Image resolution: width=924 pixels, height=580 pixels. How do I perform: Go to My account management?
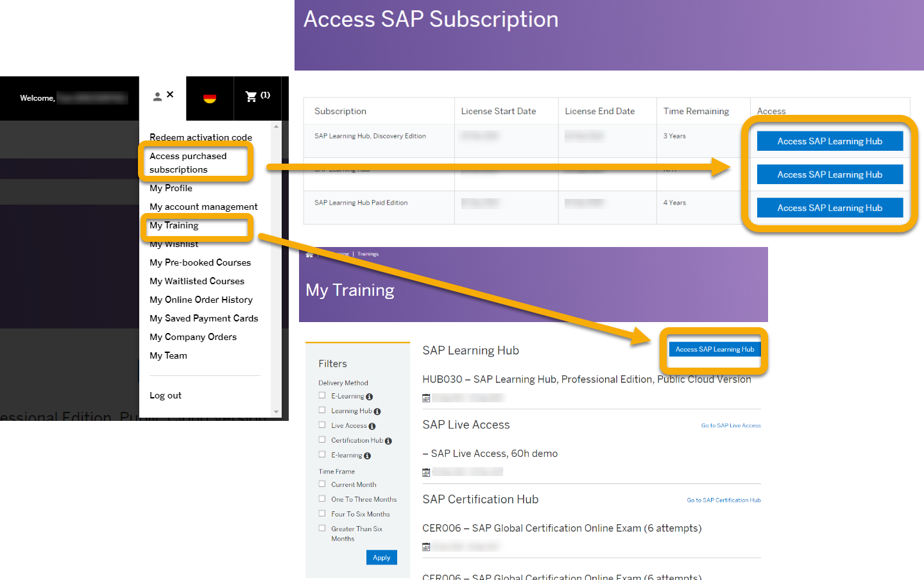point(203,207)
